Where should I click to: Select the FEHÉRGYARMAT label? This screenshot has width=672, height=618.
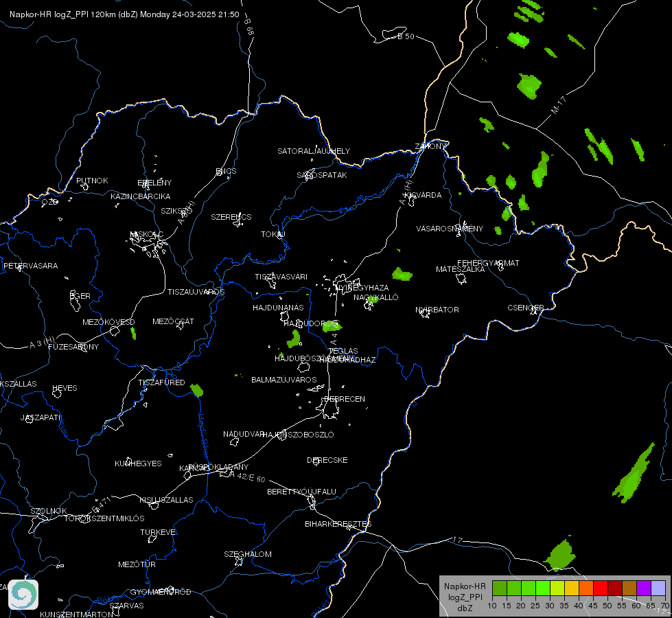[488, 263]
